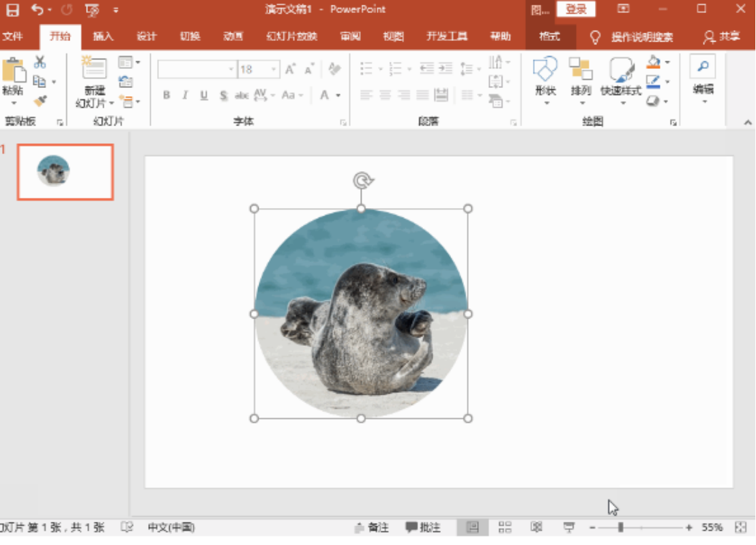Click the zoom slider handle
The height and width of the screenshot is (545, 756).
pyautogui.click(x=620, y=527)
